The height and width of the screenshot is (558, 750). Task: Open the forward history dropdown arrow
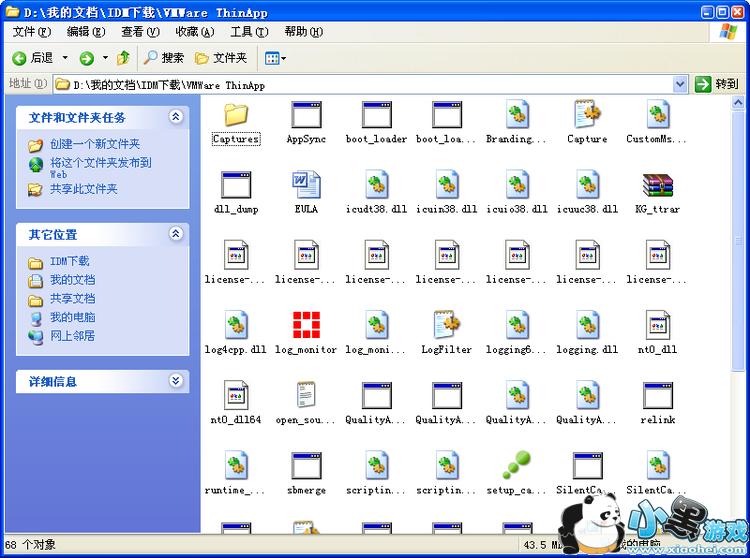coord(105,58)
